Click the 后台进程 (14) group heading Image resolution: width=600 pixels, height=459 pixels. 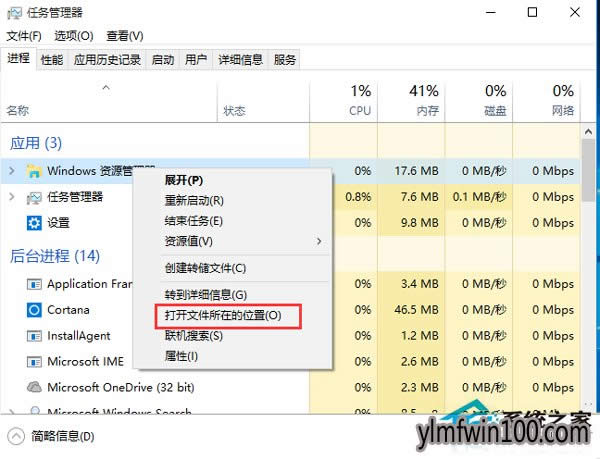coord(55,256)
